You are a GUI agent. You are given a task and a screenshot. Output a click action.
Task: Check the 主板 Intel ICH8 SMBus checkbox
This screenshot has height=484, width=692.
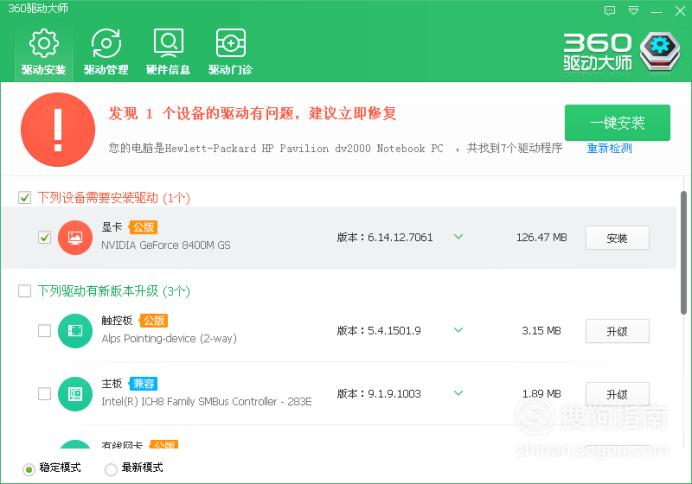coord(44,394)
